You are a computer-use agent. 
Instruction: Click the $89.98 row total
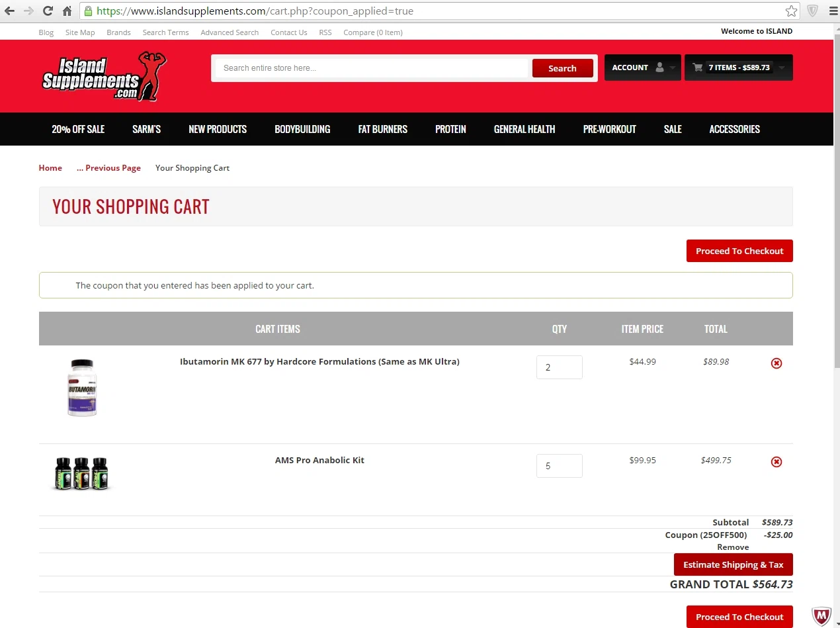pyautogui.click(x=716, y=361)
